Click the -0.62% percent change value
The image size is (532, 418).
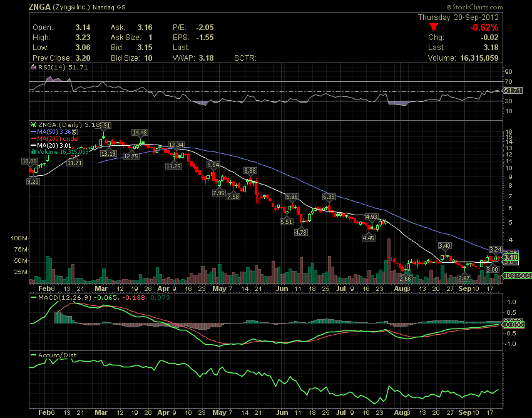pos(484,28)
